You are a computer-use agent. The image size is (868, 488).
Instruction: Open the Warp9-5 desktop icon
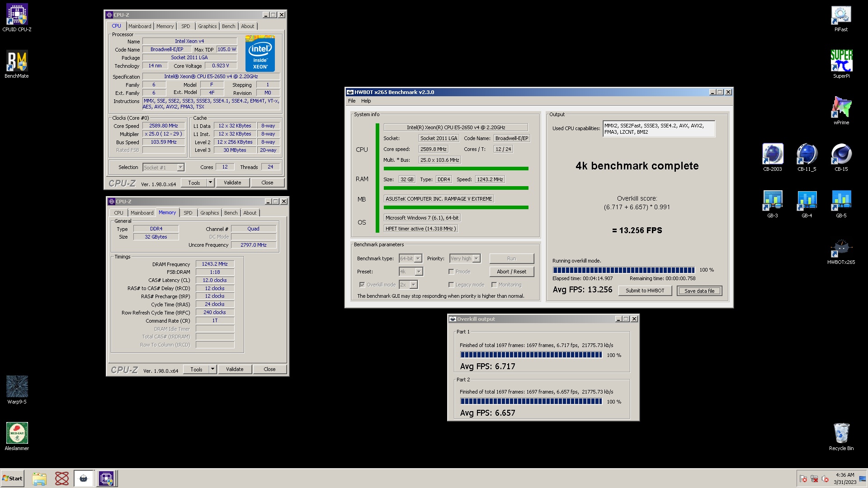click(x=17, y=390)
